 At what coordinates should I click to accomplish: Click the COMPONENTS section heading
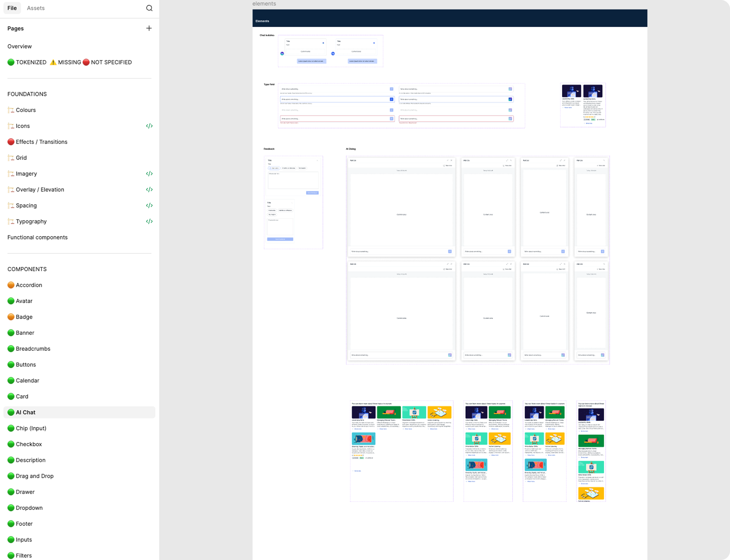pyautogui.click(x=27, y=269)
